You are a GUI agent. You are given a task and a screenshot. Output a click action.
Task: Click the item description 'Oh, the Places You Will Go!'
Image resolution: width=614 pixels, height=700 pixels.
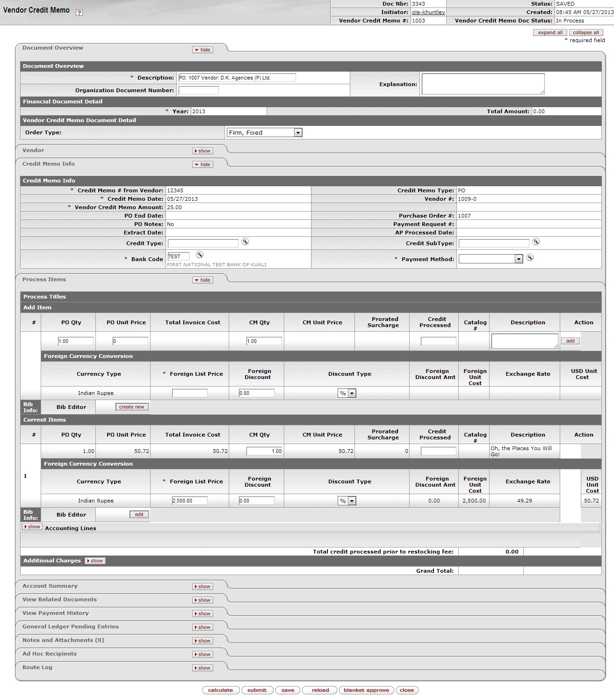point(521,451)
